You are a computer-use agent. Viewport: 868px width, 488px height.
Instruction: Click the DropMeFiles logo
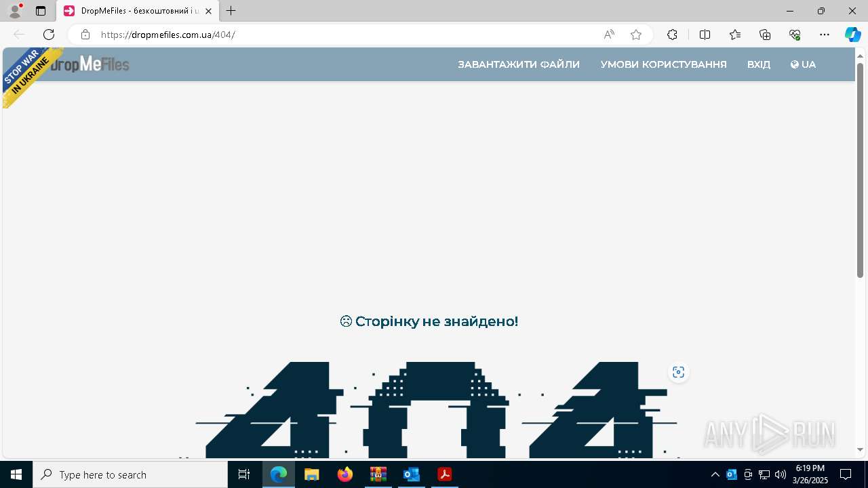click(x=90, y=64)
